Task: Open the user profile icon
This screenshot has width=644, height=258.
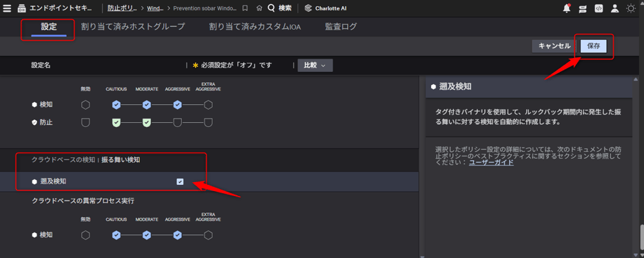Action: [615, 8]
